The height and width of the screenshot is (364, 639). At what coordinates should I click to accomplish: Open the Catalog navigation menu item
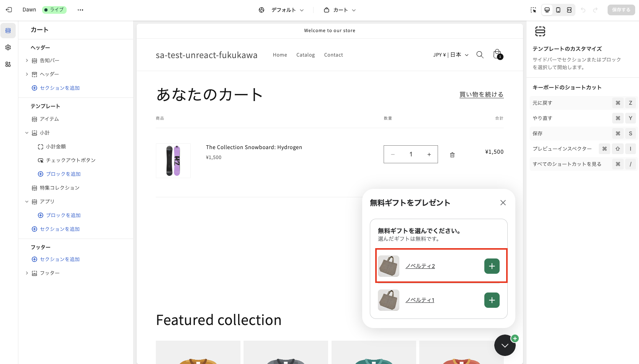(305, 55)
